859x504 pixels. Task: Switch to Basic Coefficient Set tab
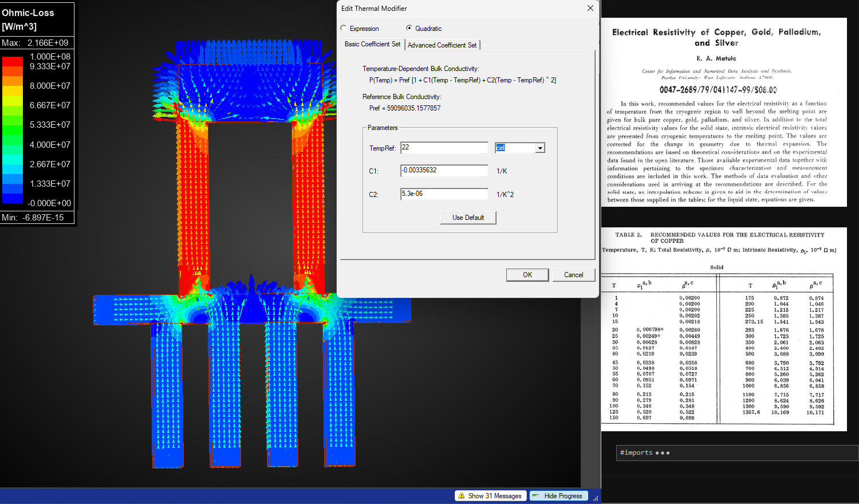click(x=373, y=44)
